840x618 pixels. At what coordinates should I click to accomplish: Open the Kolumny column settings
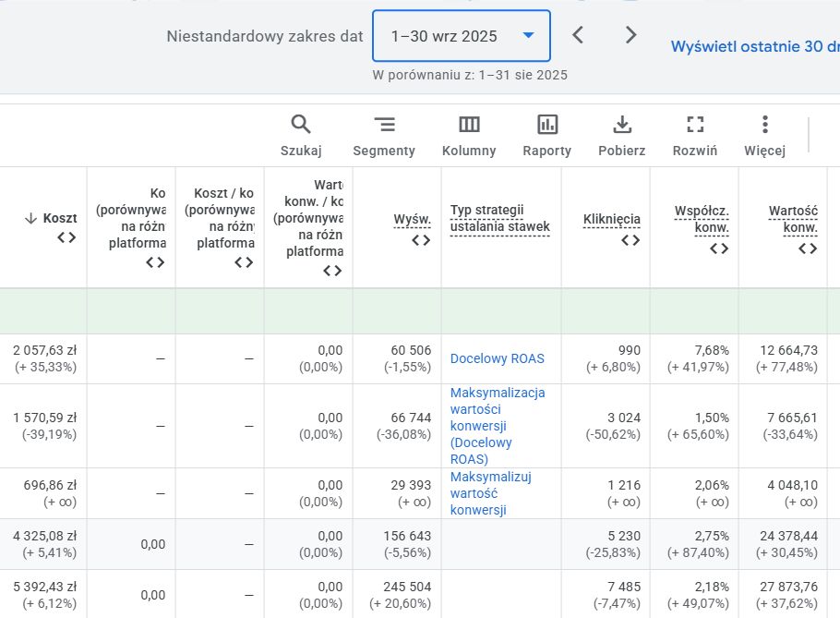[x=469, y=136]
